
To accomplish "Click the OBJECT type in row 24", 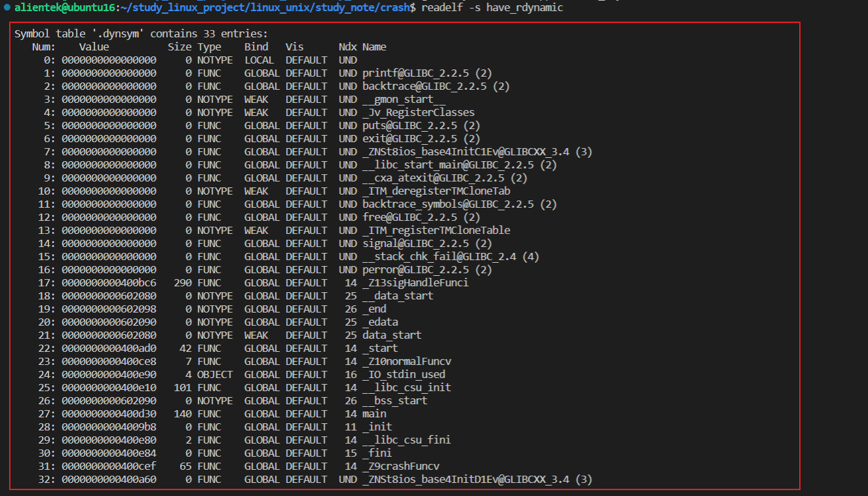I will [x=215, y=374].
